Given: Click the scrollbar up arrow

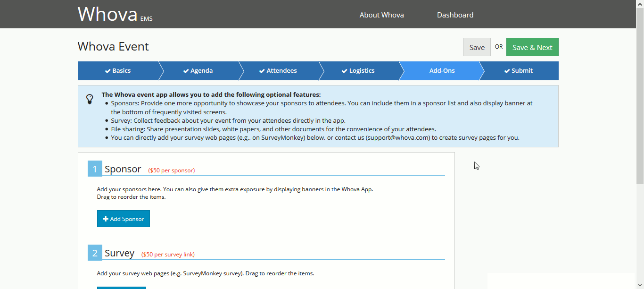Looking at the screenshot, I should (x=640, y=3).
